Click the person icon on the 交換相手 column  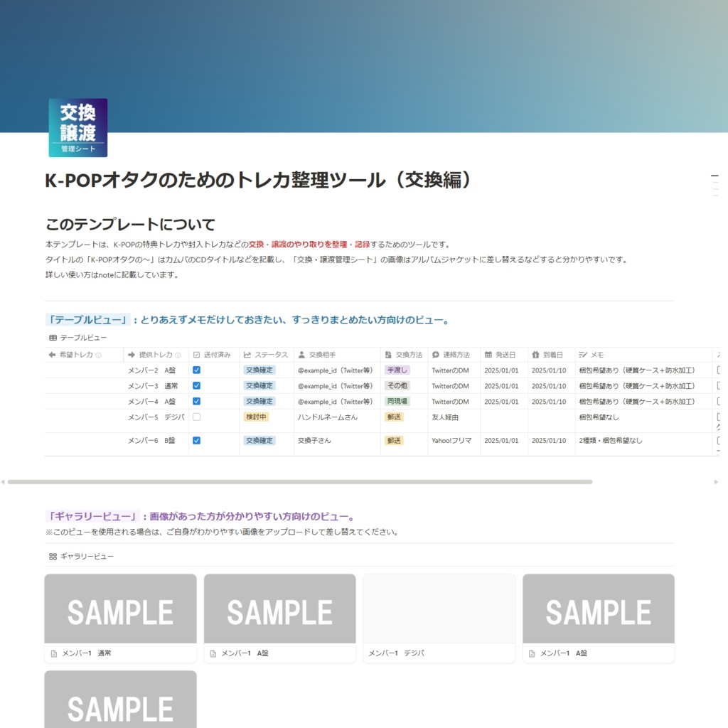301,354
